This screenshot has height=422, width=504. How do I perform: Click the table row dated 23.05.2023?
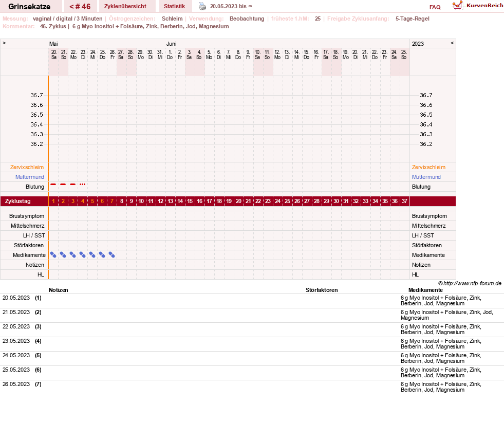(252, 344)
